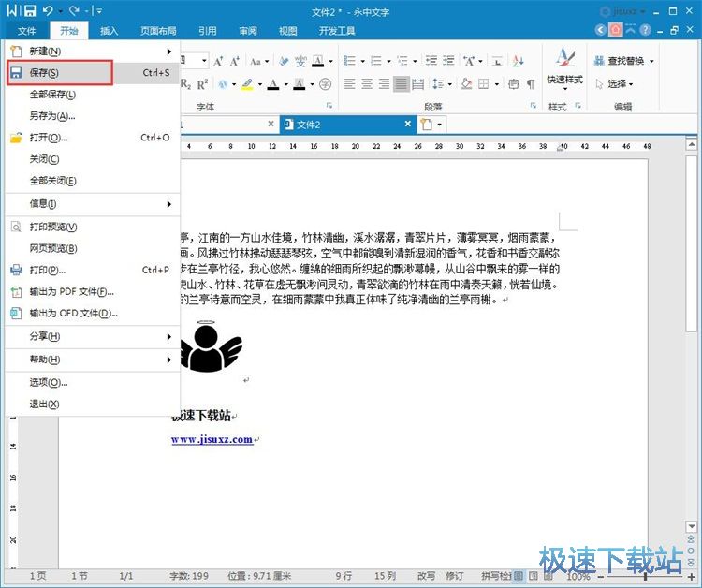Click Save (保存) in the file menu
Viewport: 702px width, 588px height.
pyautogui.click(x=93, y=72)
